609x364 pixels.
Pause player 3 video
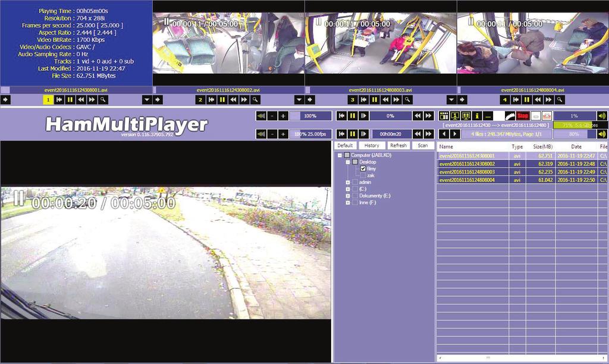pos(375,100)
